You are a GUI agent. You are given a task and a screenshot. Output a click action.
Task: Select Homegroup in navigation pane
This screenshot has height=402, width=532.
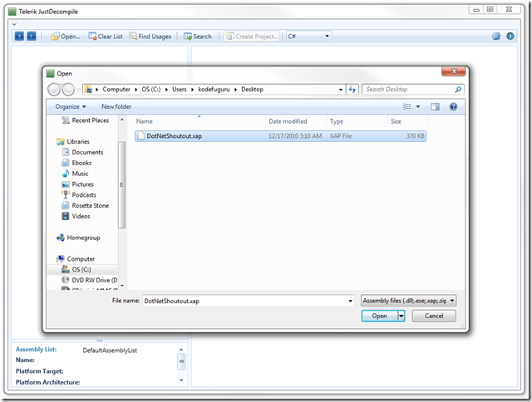pos(78,238)
